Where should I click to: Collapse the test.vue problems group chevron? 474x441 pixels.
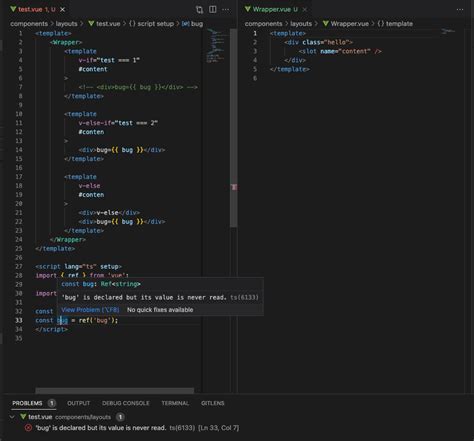coord(12,417)
